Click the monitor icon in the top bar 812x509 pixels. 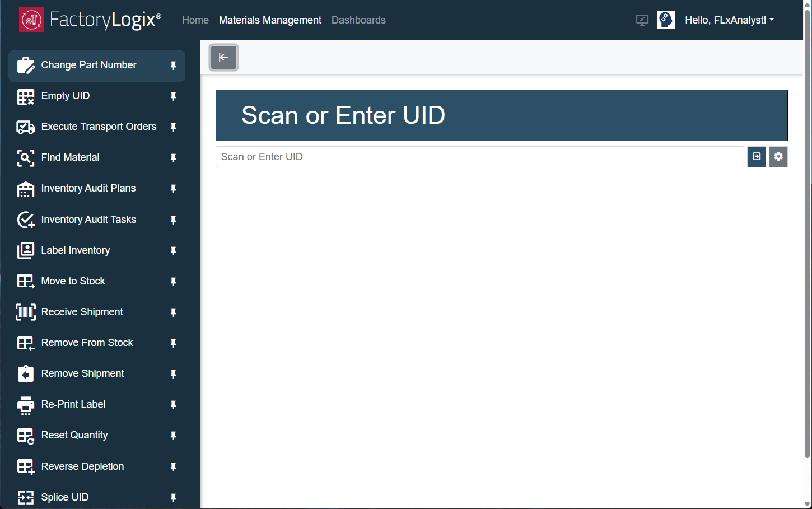click(x=642, y=20)
